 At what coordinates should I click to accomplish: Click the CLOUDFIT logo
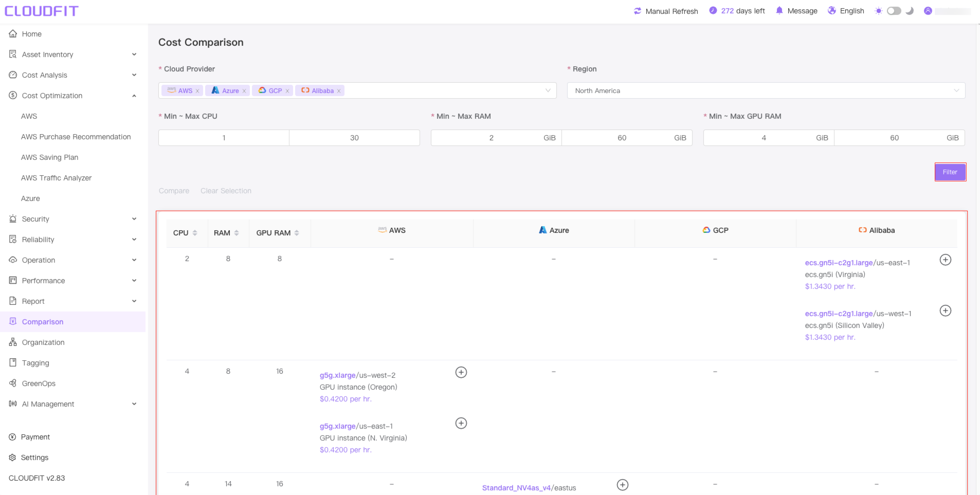(42, 11)
